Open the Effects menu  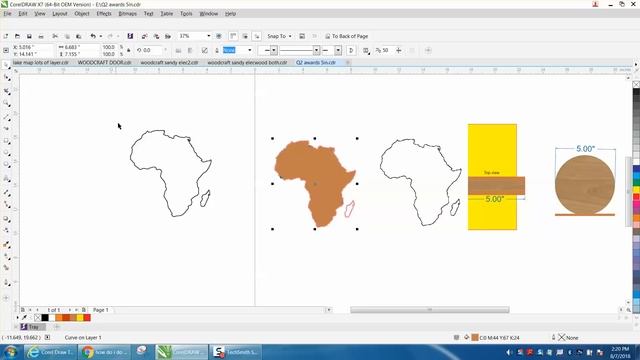(x=104, y=13)
